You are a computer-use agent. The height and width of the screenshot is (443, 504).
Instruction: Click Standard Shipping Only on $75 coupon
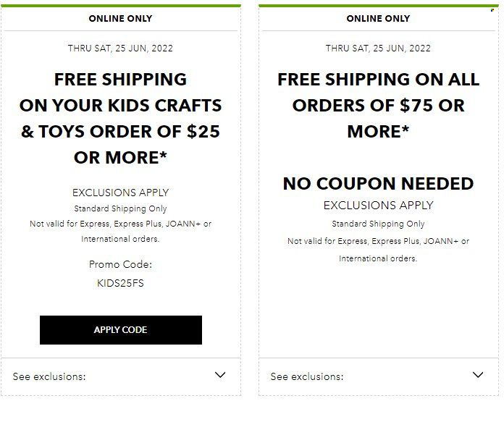[378, 224]
